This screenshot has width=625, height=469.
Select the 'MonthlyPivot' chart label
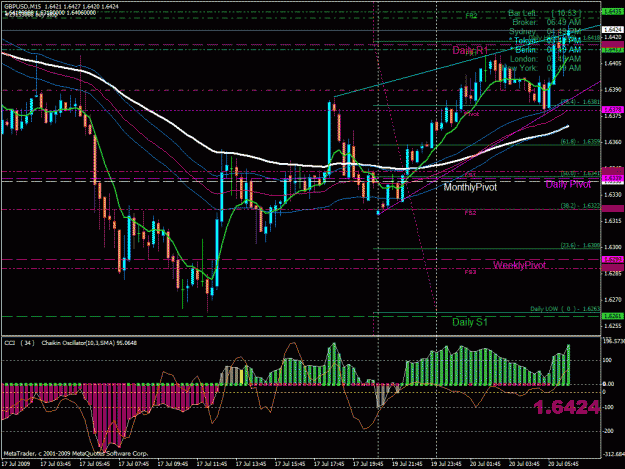[470, 187]
